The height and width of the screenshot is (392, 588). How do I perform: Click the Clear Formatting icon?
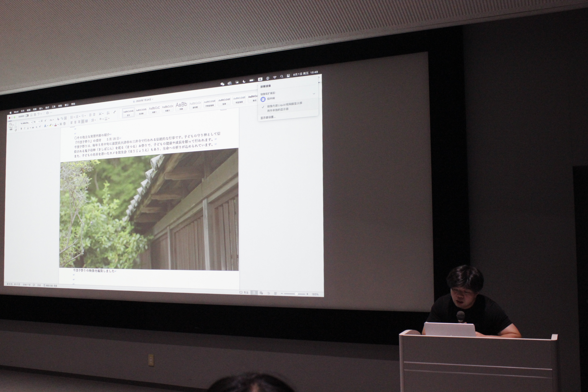(x=58, y=119)
